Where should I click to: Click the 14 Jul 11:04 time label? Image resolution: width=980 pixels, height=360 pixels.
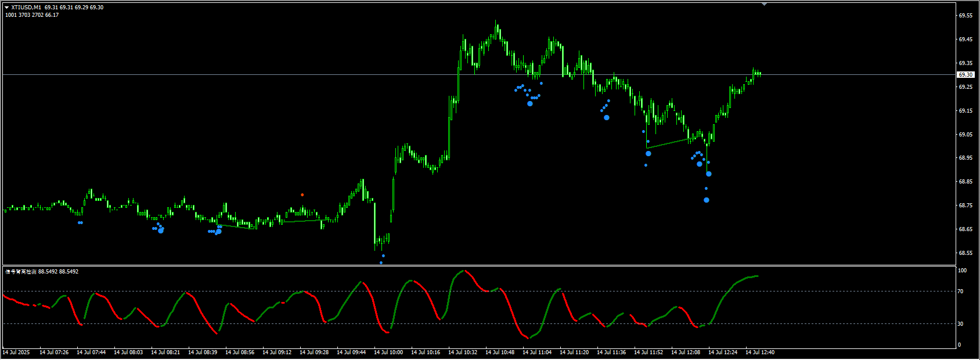click(x=537, y=352)
